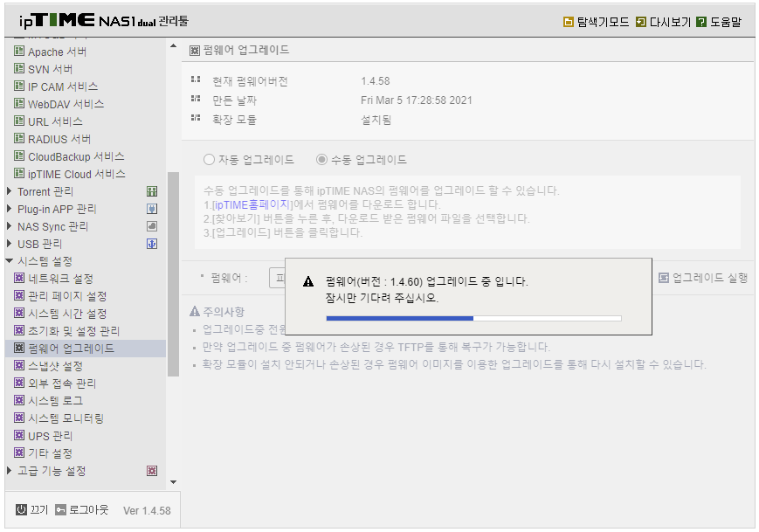Open the 펌웨어 업그레이드 menu item
This screenshot has width=759, height=532.
tap(71, 348)
